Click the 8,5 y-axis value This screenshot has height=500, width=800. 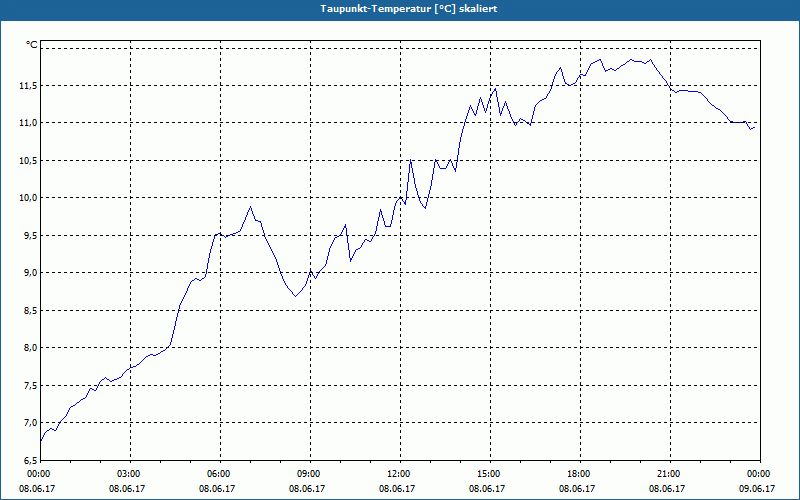[x=30, y=311]
